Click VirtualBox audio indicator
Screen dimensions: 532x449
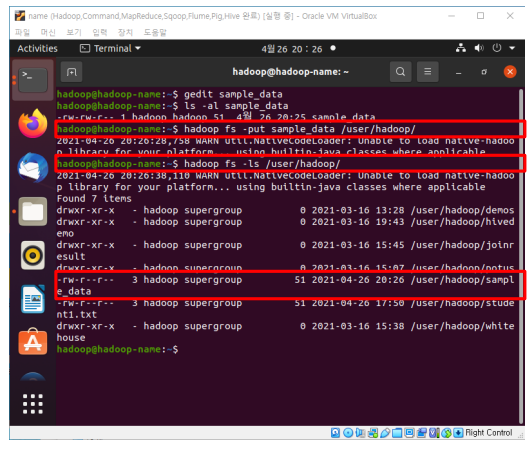(360, 433)
